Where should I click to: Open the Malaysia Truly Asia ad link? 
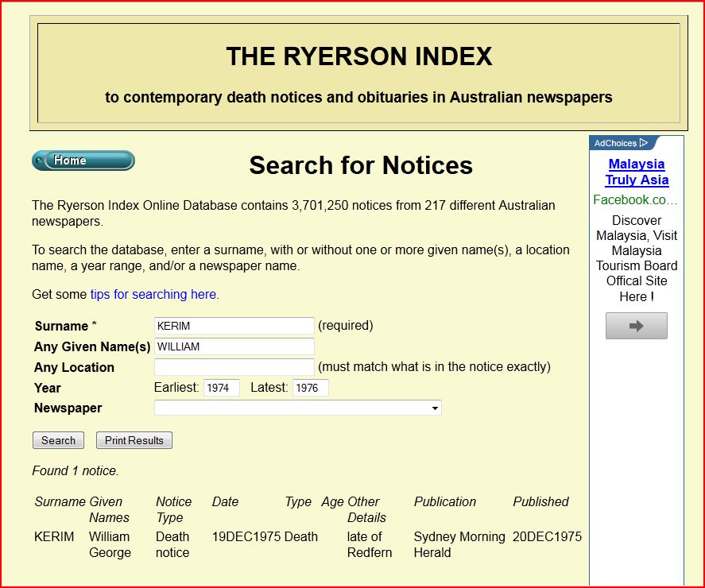637,172
